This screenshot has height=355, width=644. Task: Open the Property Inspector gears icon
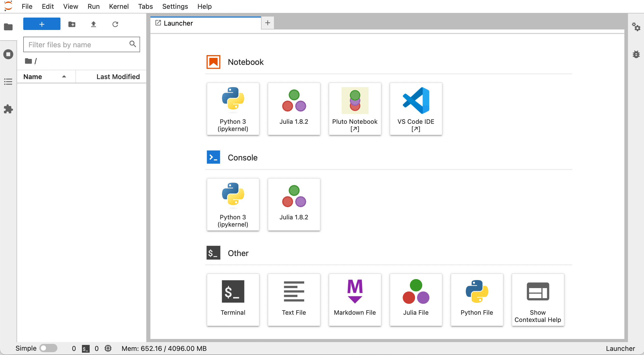636,27
